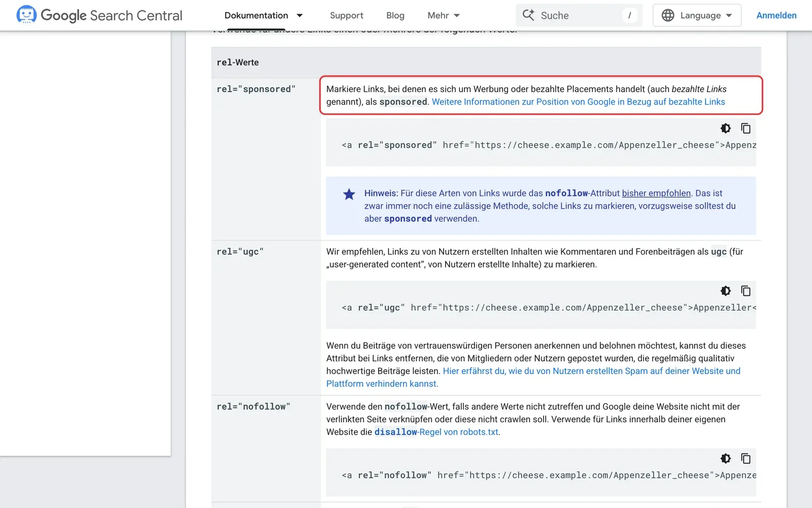Click the Language globe icon
The width and height of the screenshot is (812, 508).
668,15
